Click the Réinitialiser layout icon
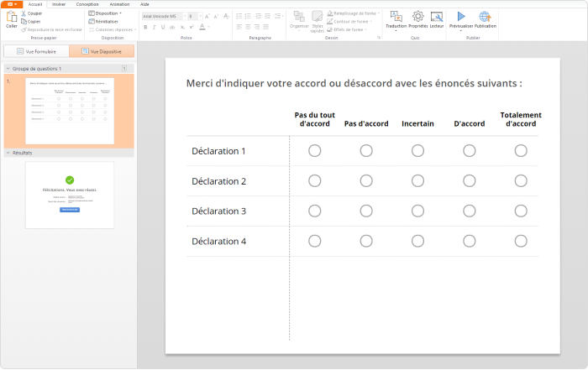Image resolution: width=588 pixels, height=370 pixels. [92, 21]
